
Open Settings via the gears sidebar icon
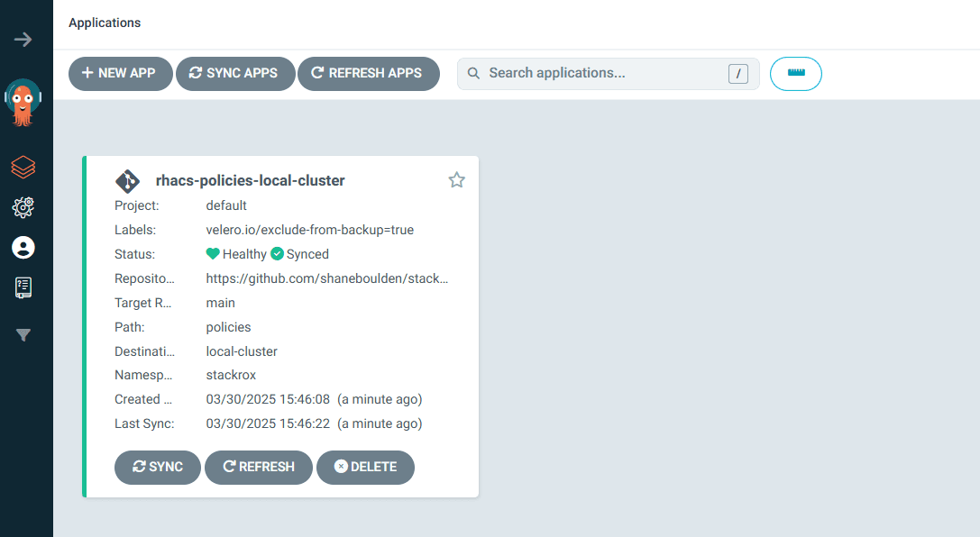[23, 207]
